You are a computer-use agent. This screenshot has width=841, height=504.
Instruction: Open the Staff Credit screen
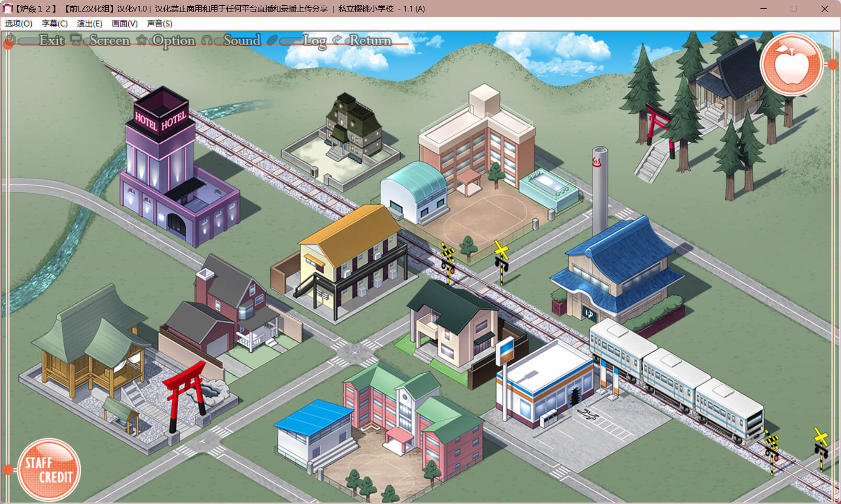pos(49,469)
